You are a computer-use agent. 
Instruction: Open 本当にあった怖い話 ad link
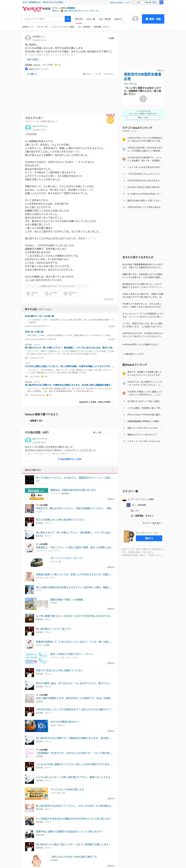(34, 332)
